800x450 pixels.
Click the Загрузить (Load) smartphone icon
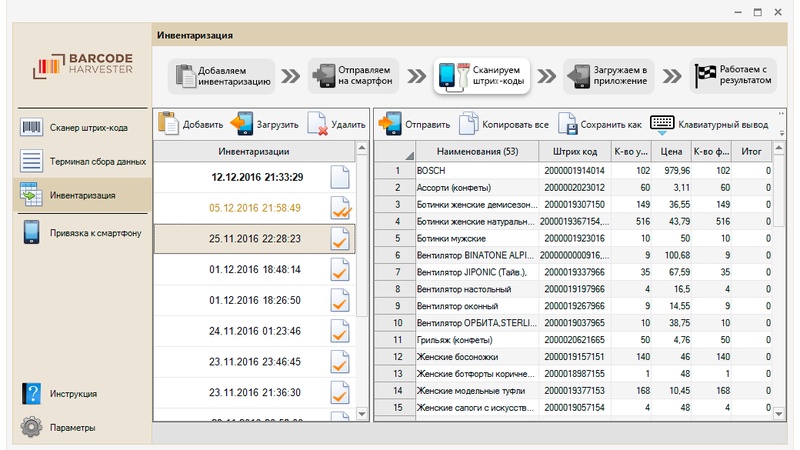pos(241,123)
